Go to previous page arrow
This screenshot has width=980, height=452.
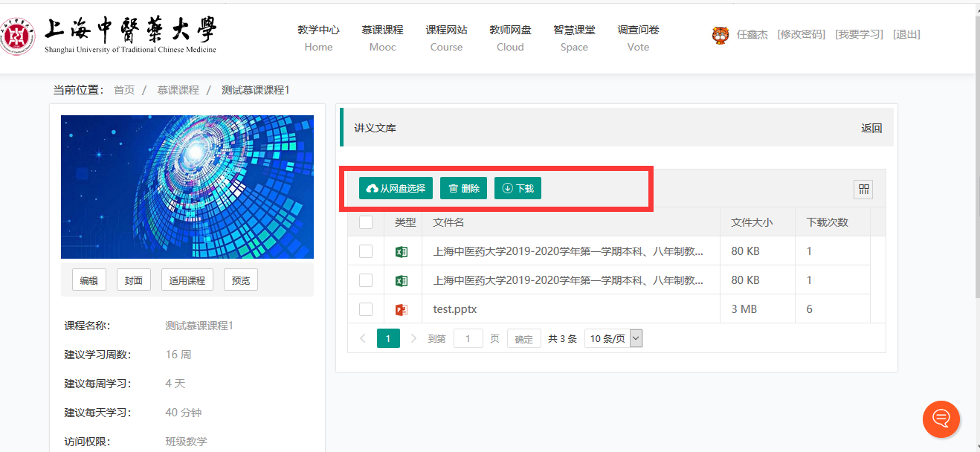(363, 338)
